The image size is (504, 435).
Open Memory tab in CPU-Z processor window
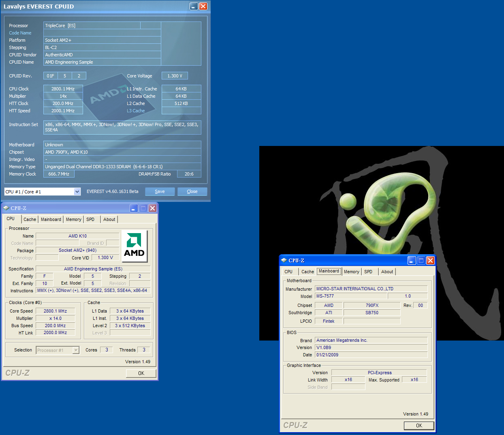pyautogui.click(x=73, y=219)
